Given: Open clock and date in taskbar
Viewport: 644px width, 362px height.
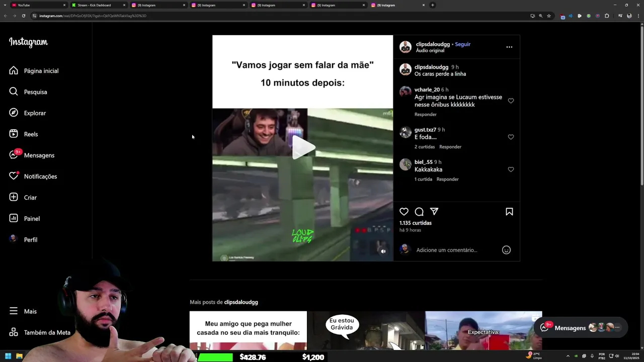Looking at the screenshot, I should click(631, 356).
